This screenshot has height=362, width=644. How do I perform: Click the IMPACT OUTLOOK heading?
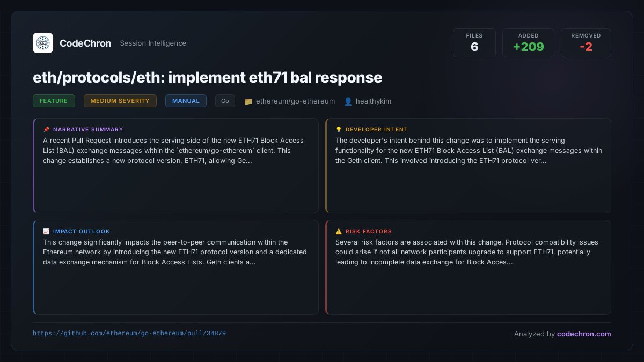(82, 231)
